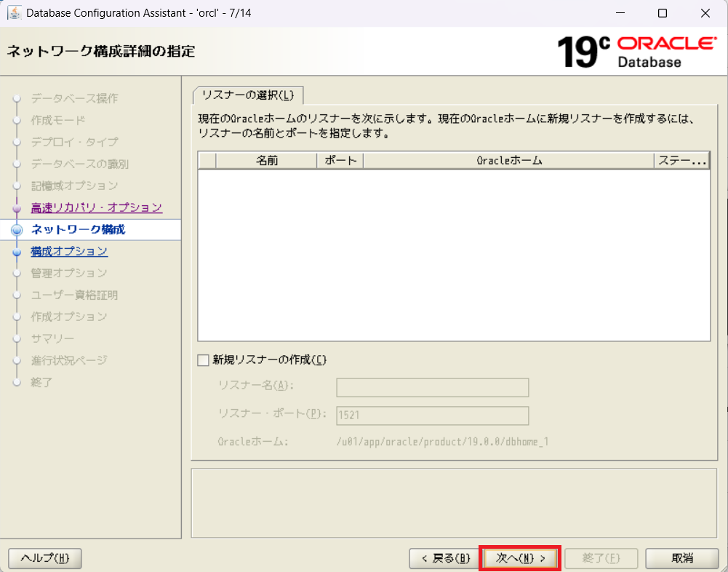Click the 構成オプション step bullet icon
The image size is (728, 572).
(x=17, y=252)
